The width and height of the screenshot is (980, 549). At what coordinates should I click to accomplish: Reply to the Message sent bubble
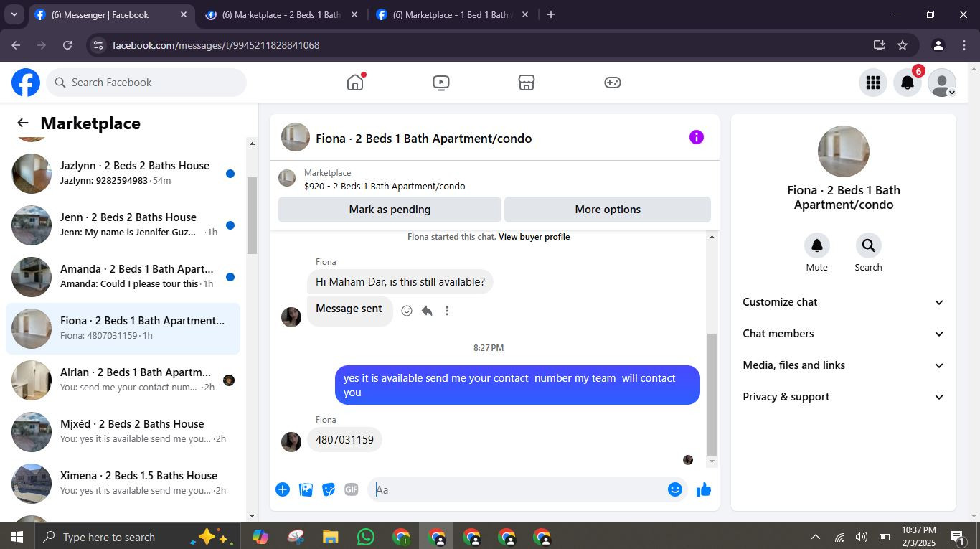[x=427, y=311]
